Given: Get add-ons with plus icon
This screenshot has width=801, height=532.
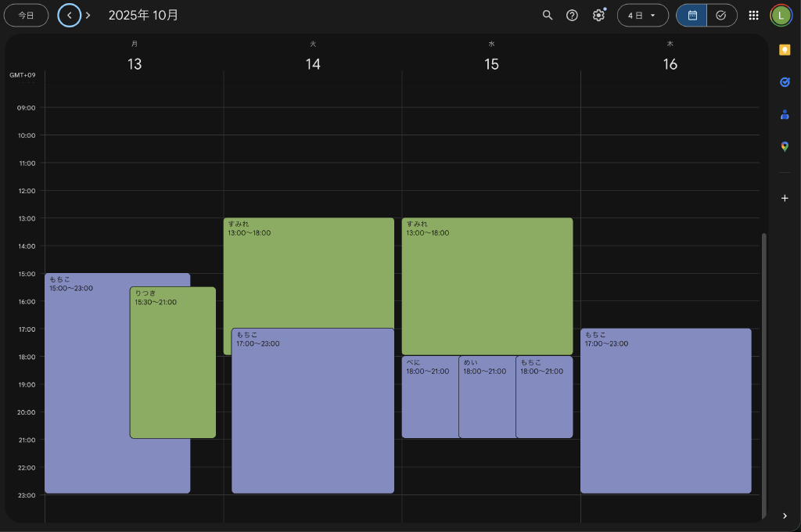Looking at the screenshot, I should pos(785,198).
